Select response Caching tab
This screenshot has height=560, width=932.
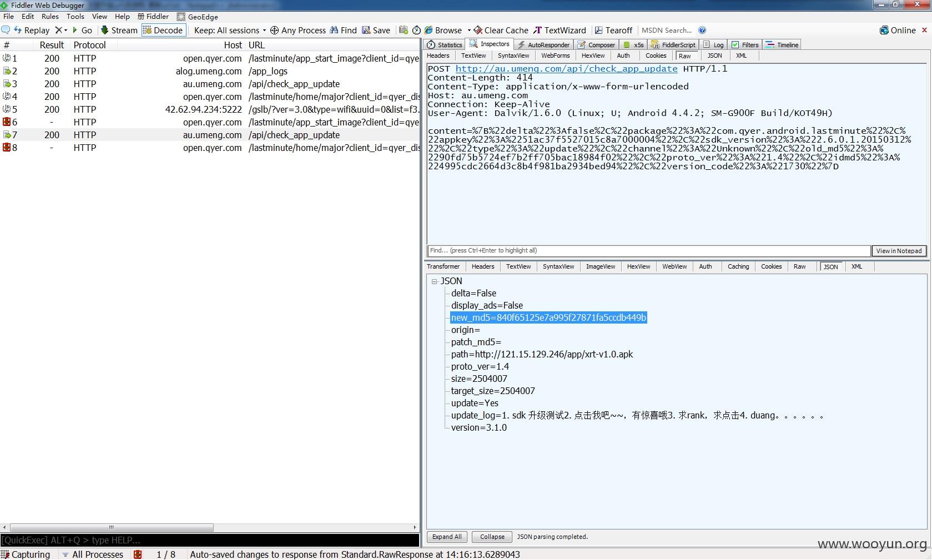click(738, 266)
